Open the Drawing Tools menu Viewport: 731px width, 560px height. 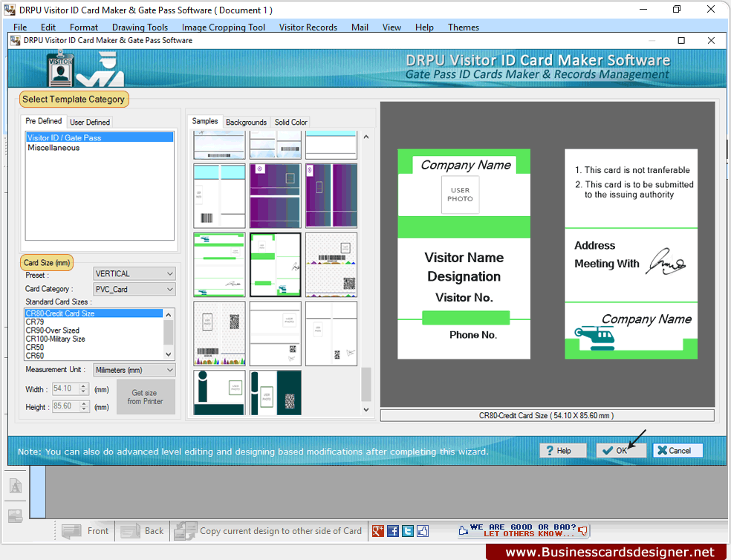tap(140, 27)
